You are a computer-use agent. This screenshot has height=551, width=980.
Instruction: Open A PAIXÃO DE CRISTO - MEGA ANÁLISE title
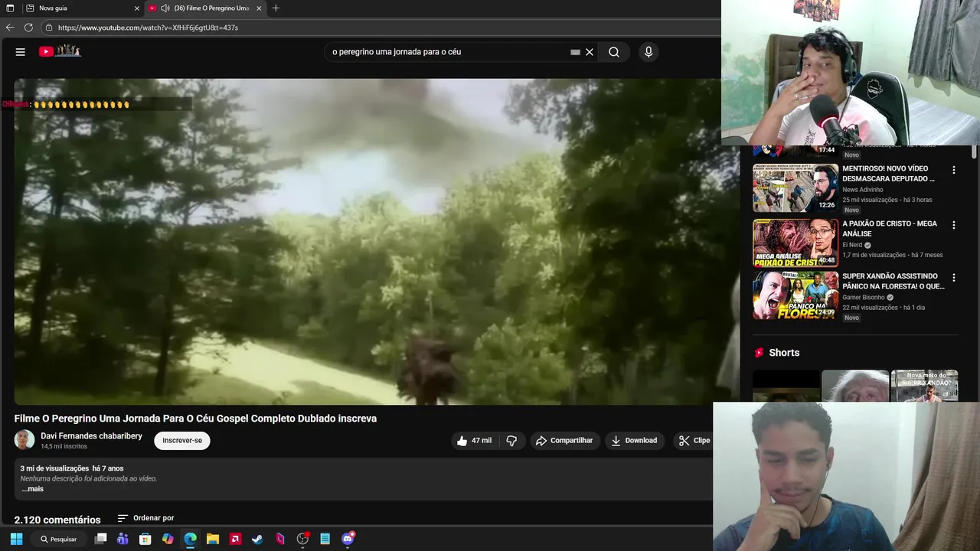(890, 229)
